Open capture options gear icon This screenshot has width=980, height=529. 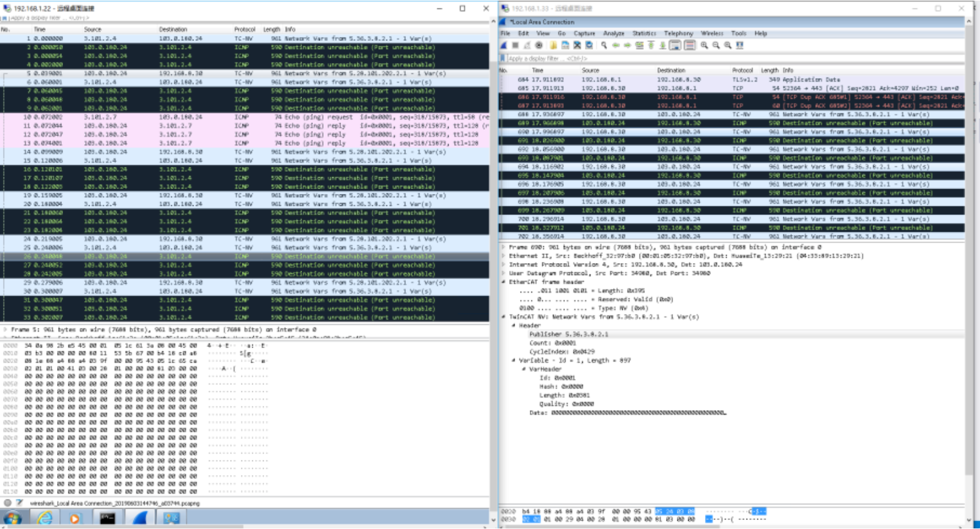point(539,46)
